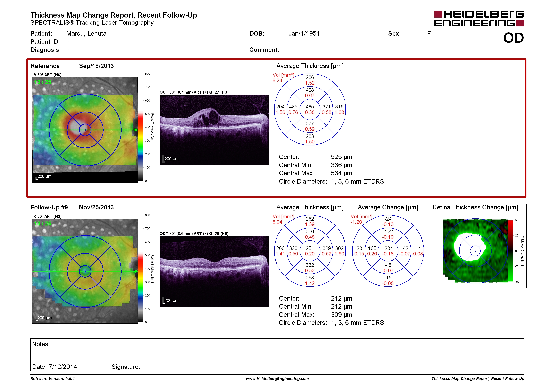Click reference center subfield value 485
This screenshot has width=555, height=392.
tap(310, 107)
